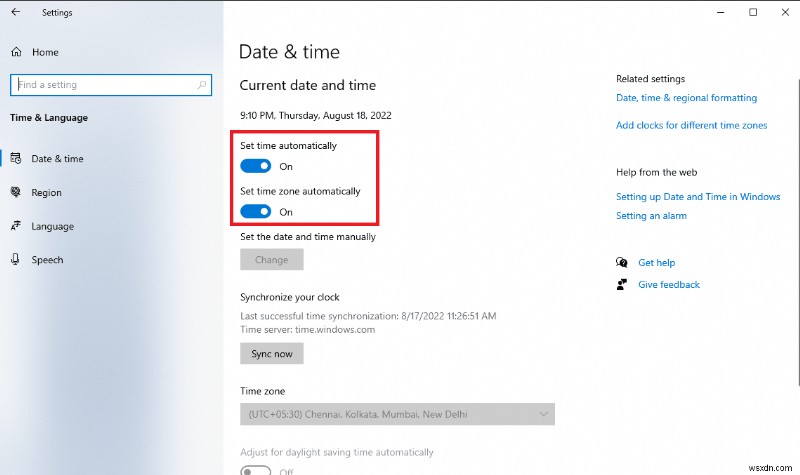This screenshot has width=800, height=475.
Task: Click the Speech microphone icon
Action: [x=16, y=259]
